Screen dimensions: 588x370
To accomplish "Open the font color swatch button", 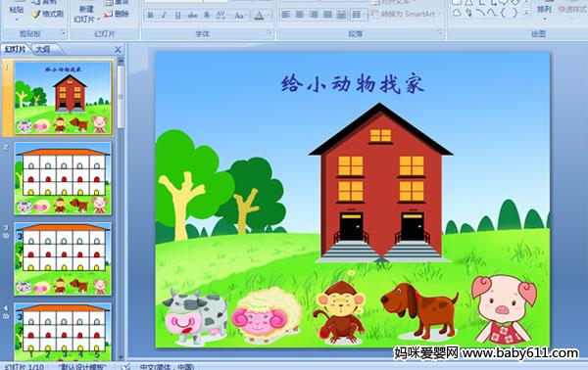I will (259, 15).
